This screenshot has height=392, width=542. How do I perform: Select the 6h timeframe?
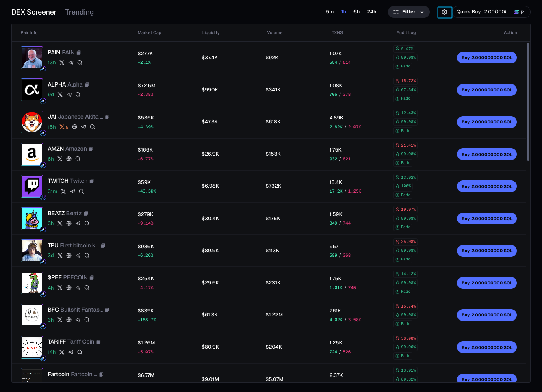click(356, 12)
